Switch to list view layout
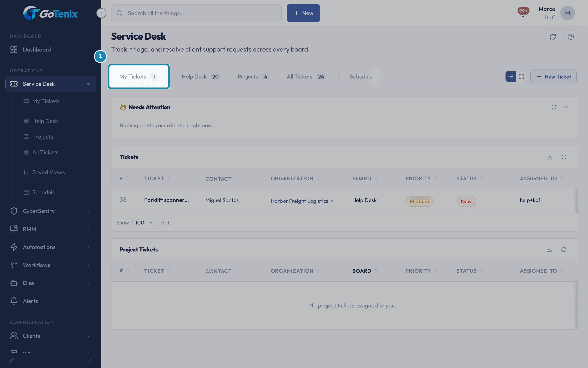This screenshot has width=588, height=368. coord(511,77)
